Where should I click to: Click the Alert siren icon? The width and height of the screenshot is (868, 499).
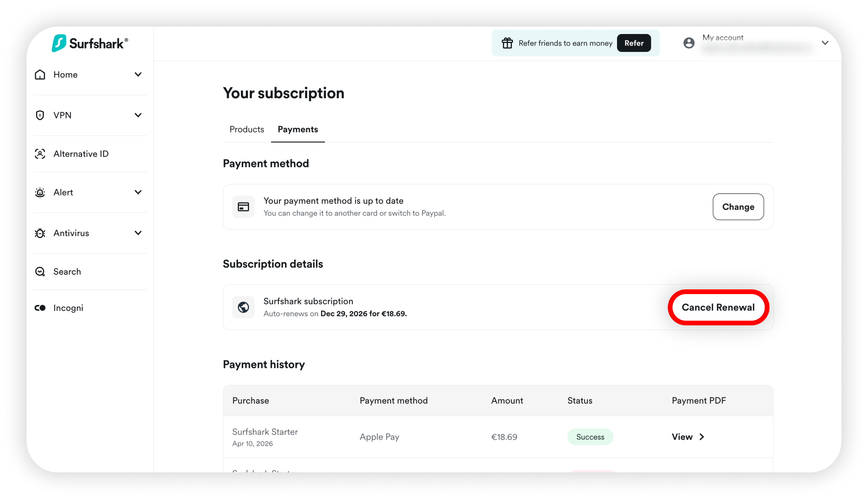pos(40,192)
